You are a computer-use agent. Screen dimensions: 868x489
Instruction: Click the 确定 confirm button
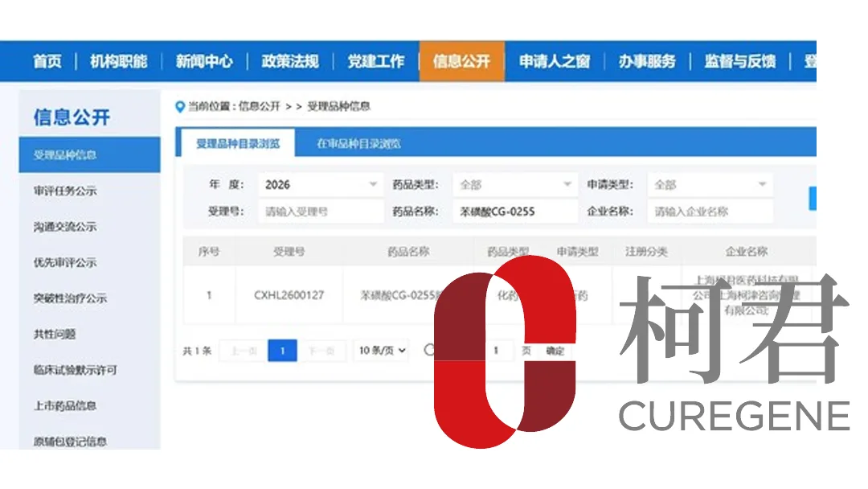(555, 351)
